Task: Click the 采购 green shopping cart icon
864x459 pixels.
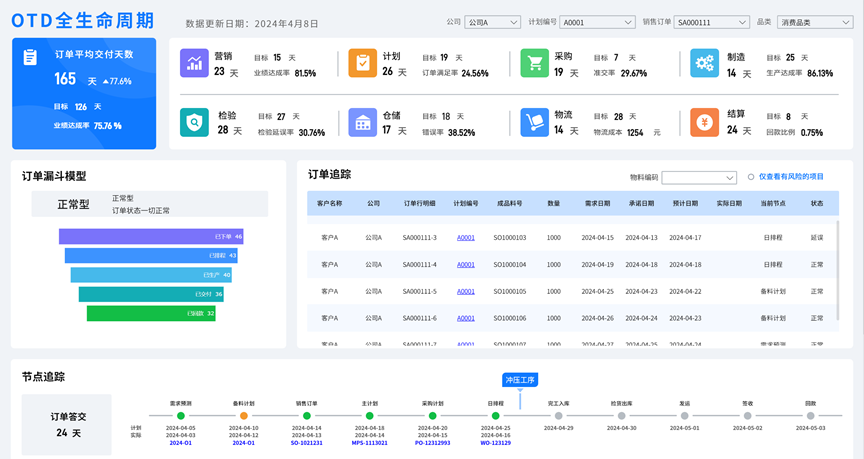Action: click(534, 63)
